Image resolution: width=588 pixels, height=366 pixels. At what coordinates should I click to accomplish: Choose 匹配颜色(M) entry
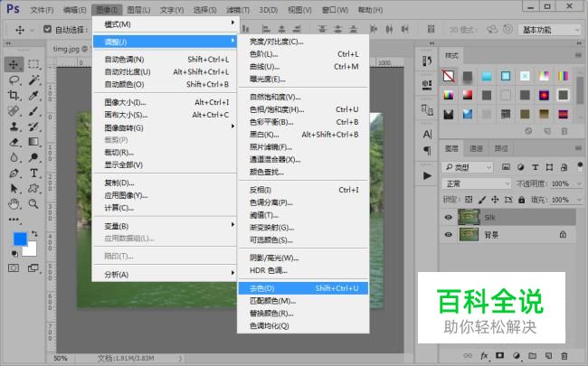point(303,301)
